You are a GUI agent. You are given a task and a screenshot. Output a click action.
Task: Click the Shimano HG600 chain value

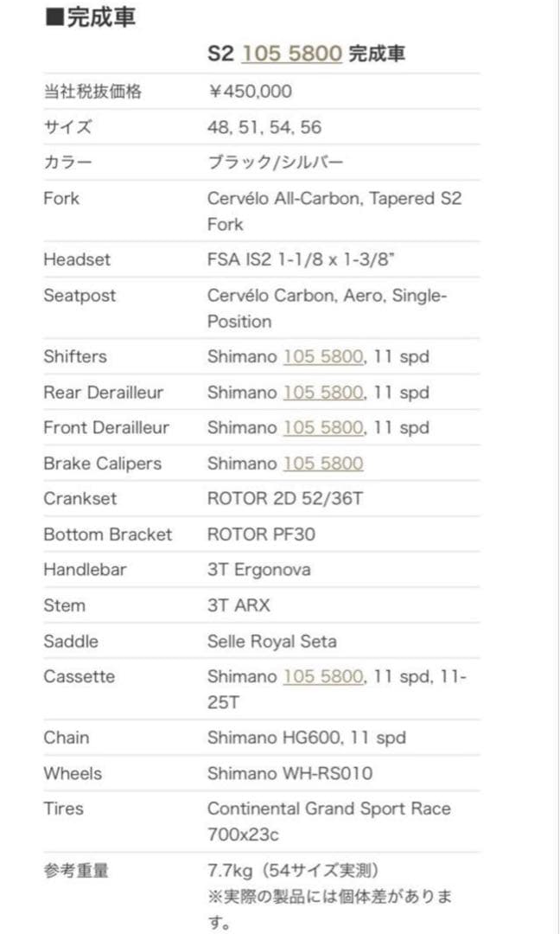coord(306,738)
